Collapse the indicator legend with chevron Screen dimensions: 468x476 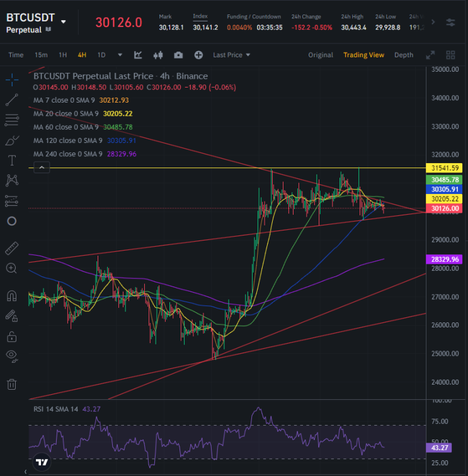42,167
